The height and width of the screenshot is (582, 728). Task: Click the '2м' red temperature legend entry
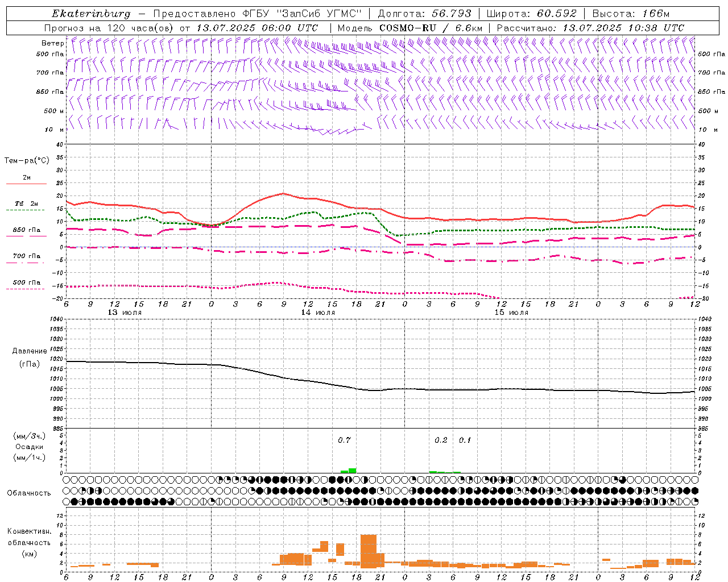click(x=27, y=178)
